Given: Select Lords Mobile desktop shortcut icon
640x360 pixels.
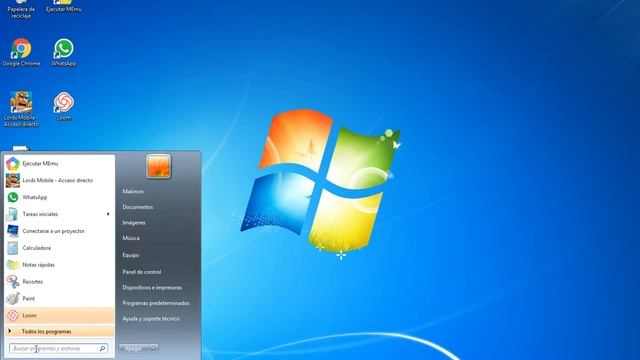Looking at the screenshot, I should 21,109.
